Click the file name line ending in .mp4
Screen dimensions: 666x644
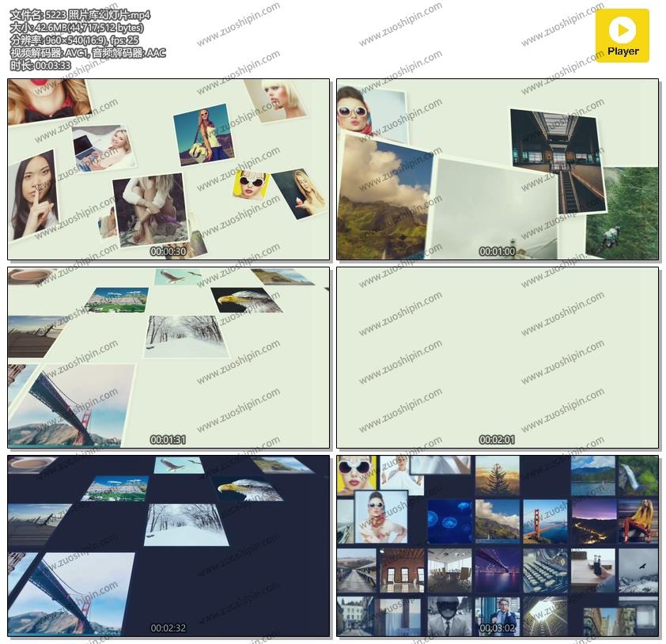[x=80, y=15]
